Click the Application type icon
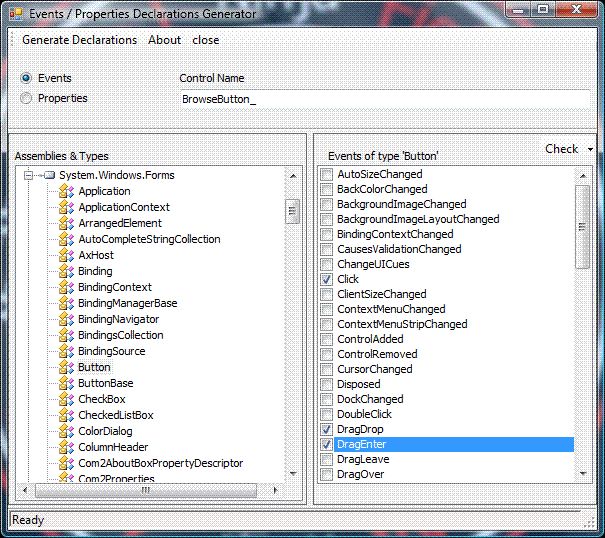 coord(66,191)
